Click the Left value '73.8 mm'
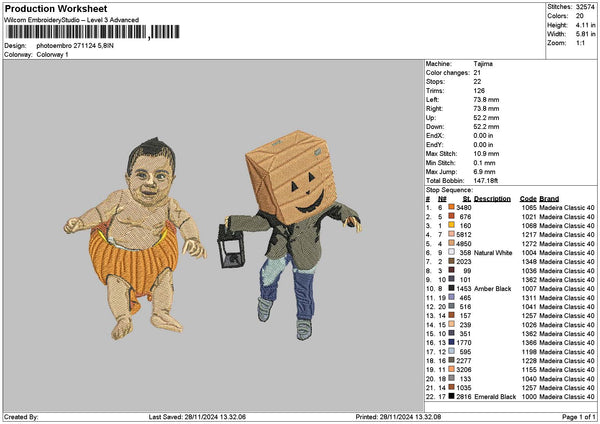This screenshot has width=600, height=424. [486, 99]
